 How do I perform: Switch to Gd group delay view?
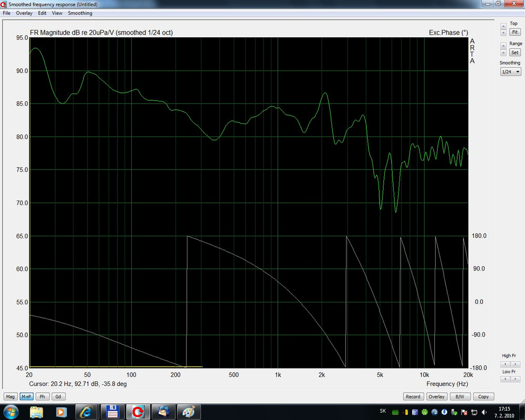tap(58, 396)
